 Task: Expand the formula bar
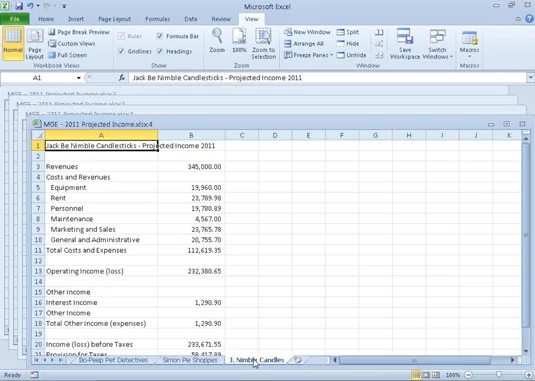(x=530, y=77)
